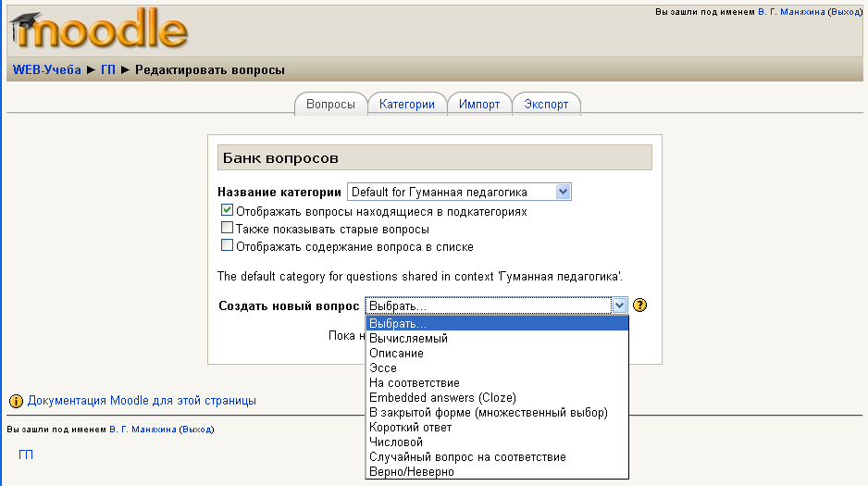Switch to the Категории tab

pos(406,105)
